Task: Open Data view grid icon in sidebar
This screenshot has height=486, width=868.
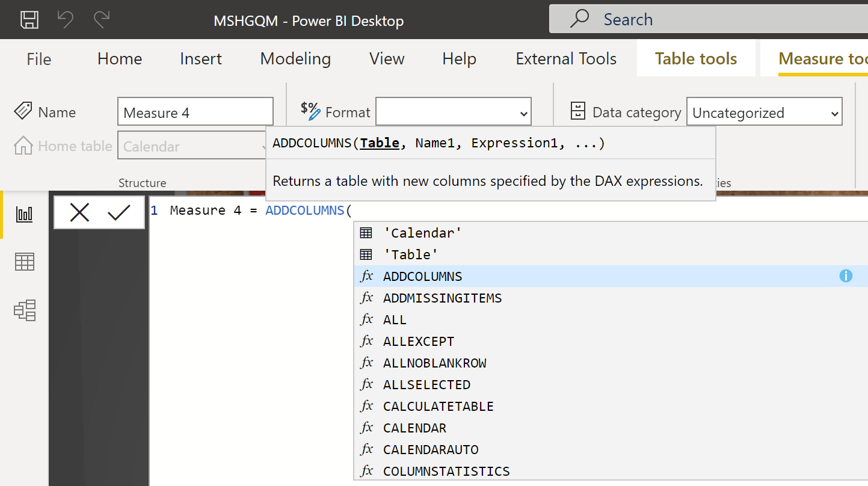Action: 25,262
